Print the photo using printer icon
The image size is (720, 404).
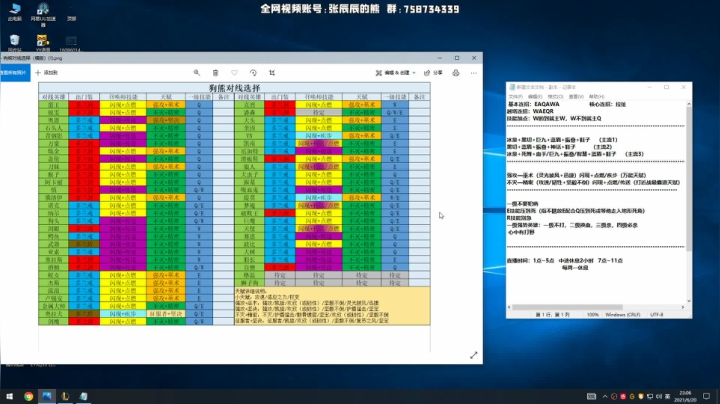456,73
